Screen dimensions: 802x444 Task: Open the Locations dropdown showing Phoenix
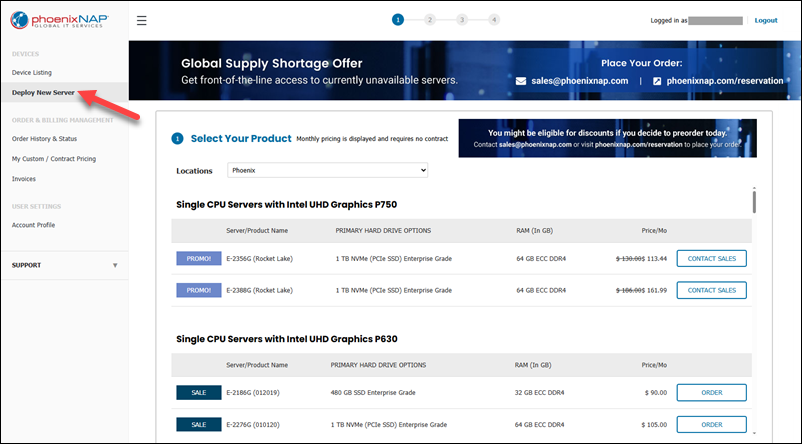(x=327, y=170)
